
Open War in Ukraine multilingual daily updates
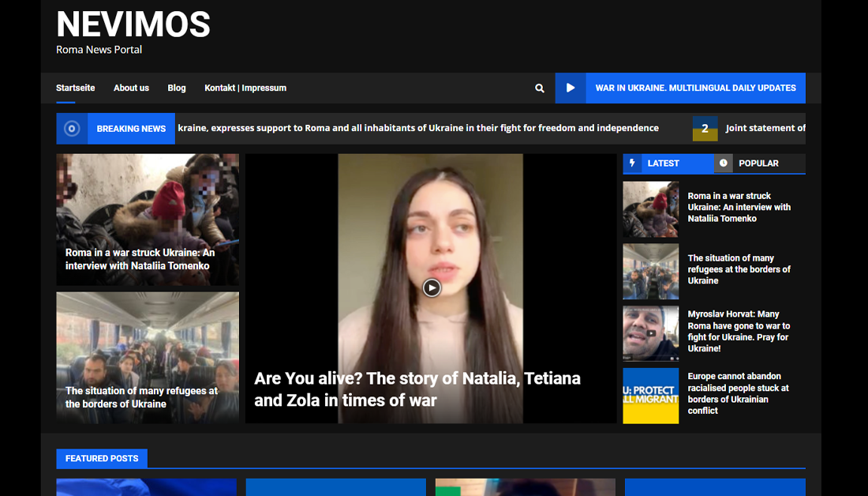click(x=695, y=88)
